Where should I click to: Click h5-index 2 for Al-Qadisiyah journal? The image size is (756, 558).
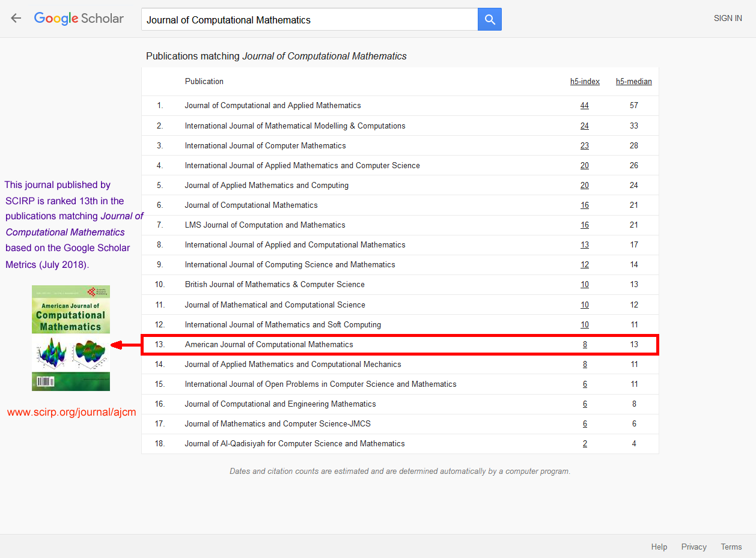pyautogui.click(x=584, y=443)
